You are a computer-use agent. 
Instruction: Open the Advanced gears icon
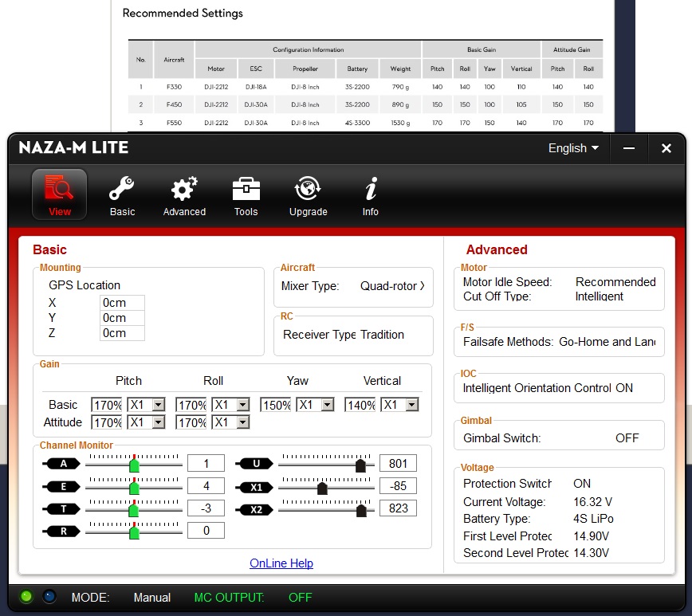(184, 188)
